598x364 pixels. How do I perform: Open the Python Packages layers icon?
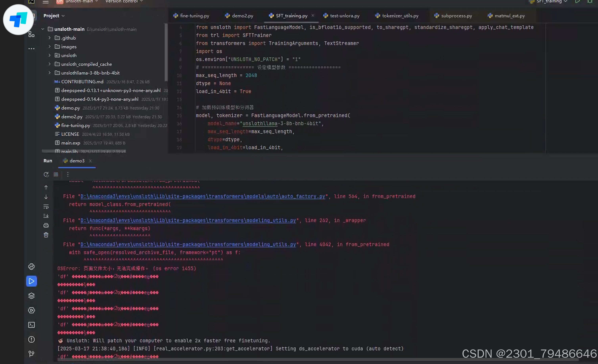(x=32, y=296)
